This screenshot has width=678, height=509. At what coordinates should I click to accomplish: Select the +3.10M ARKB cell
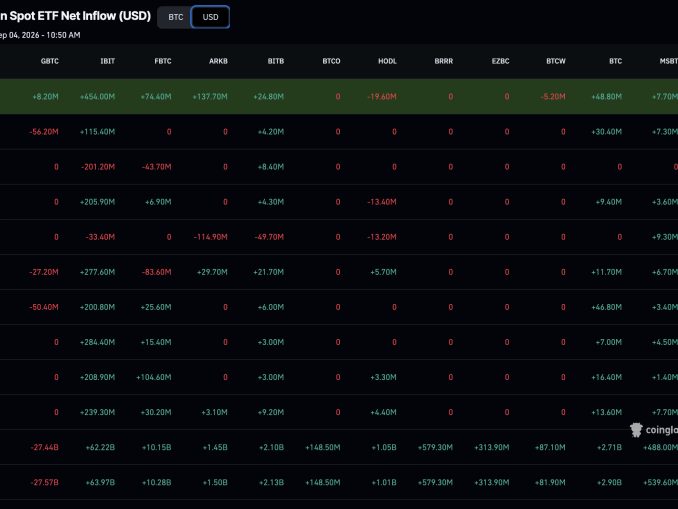click(214, 412)
